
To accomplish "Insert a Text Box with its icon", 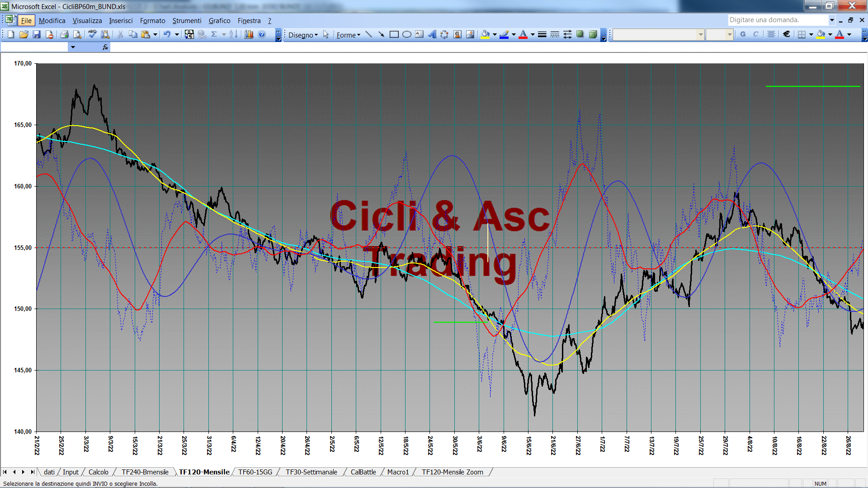I will point(419,34).
